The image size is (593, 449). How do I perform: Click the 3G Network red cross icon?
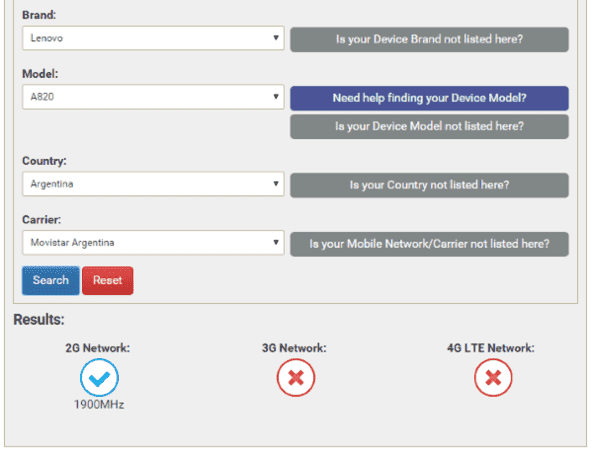click(296, 378)
